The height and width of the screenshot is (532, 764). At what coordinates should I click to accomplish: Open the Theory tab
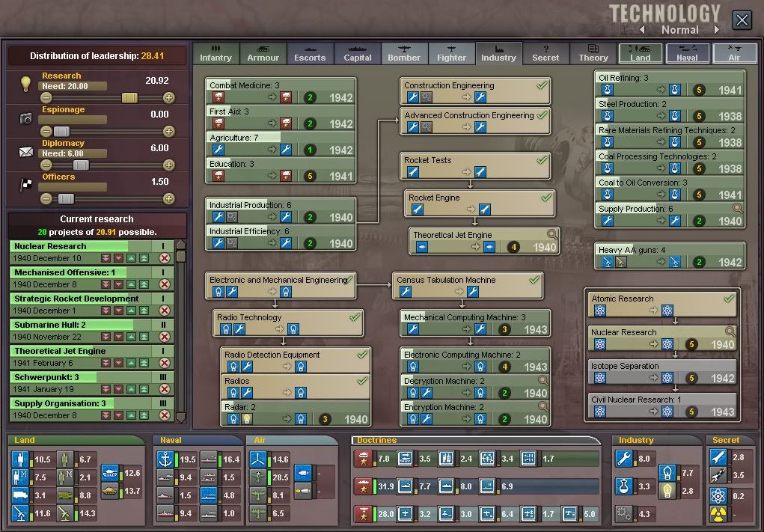coord(593,53)
